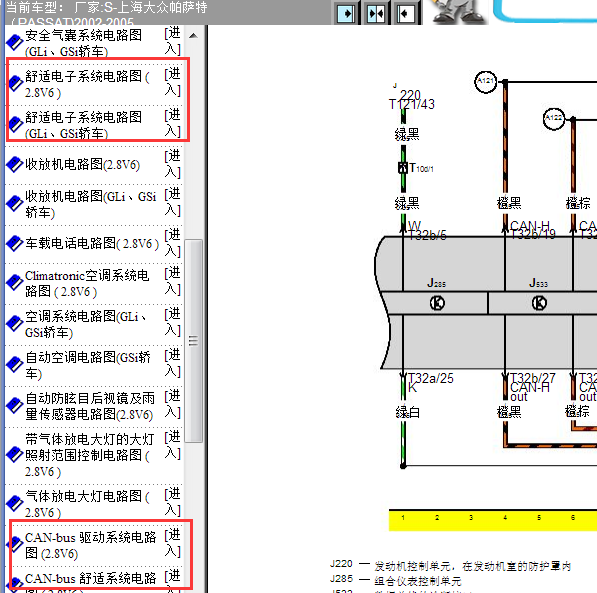Click the sidebar scroll up arrow
Image resolution: width=597 pixels, height=593 pixels.
(193, 36)
